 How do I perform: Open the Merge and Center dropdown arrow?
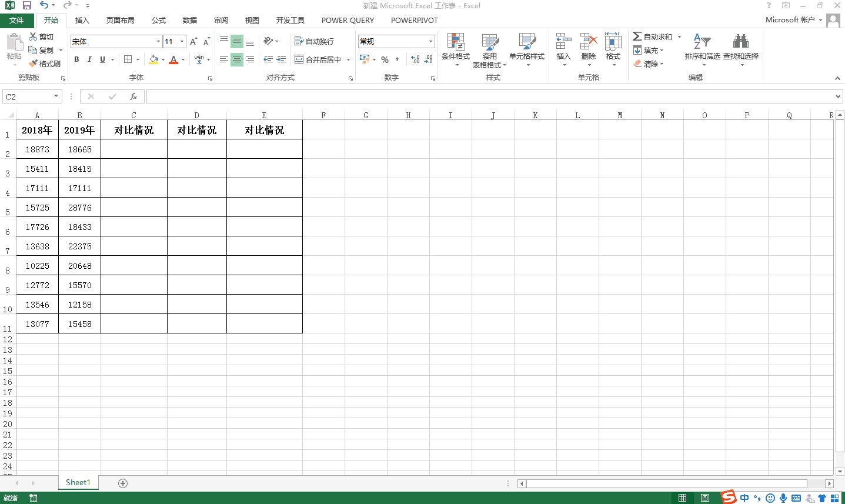tap(348, 59)
